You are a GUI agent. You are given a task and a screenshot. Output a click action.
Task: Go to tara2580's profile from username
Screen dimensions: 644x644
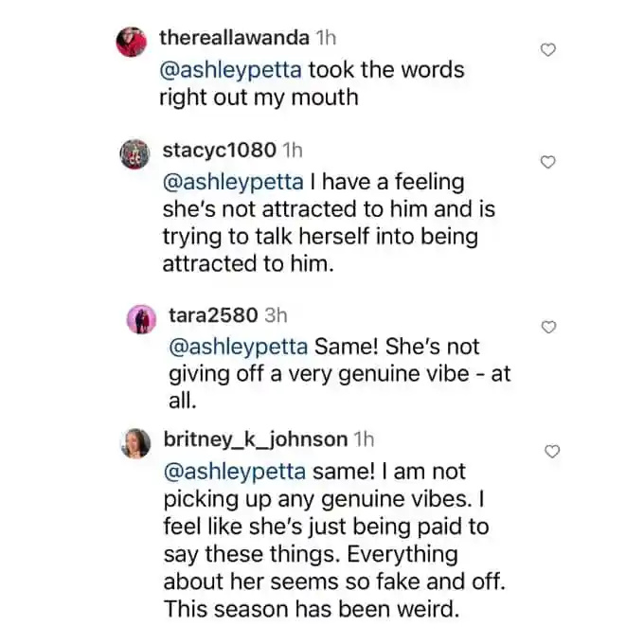pyautogui.click(x=213, y=315)
